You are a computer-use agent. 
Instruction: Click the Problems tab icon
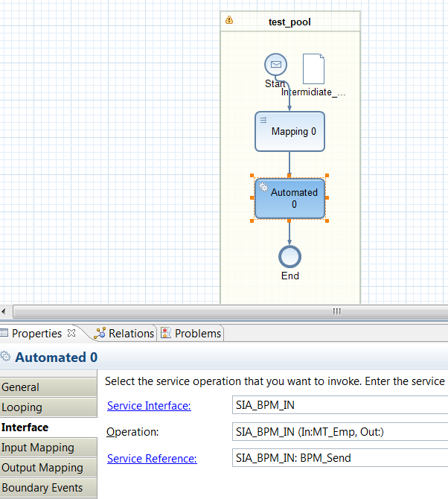coord(166,333)
